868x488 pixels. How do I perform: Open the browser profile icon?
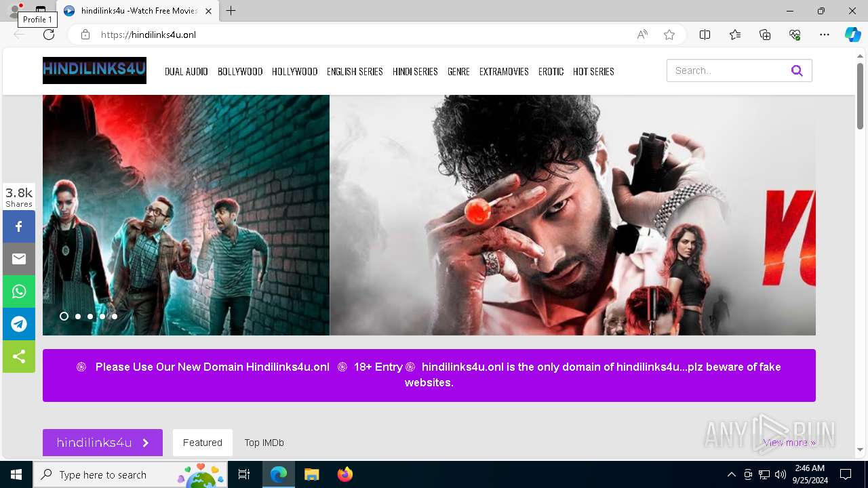[14, 9]
